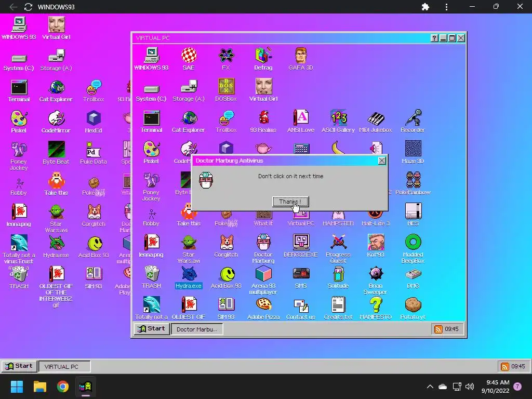Open DERG32.EXE in Virtual PC

tap(301, 246)
